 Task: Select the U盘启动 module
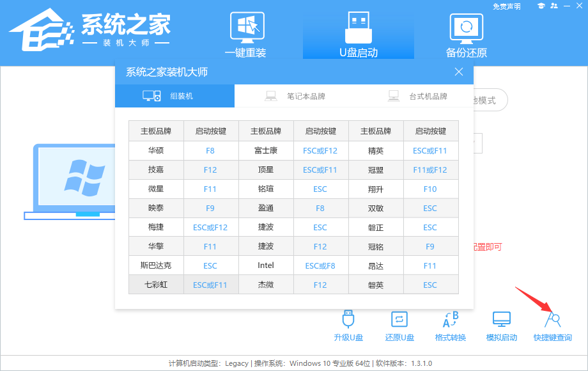click(x=358, y=32)
